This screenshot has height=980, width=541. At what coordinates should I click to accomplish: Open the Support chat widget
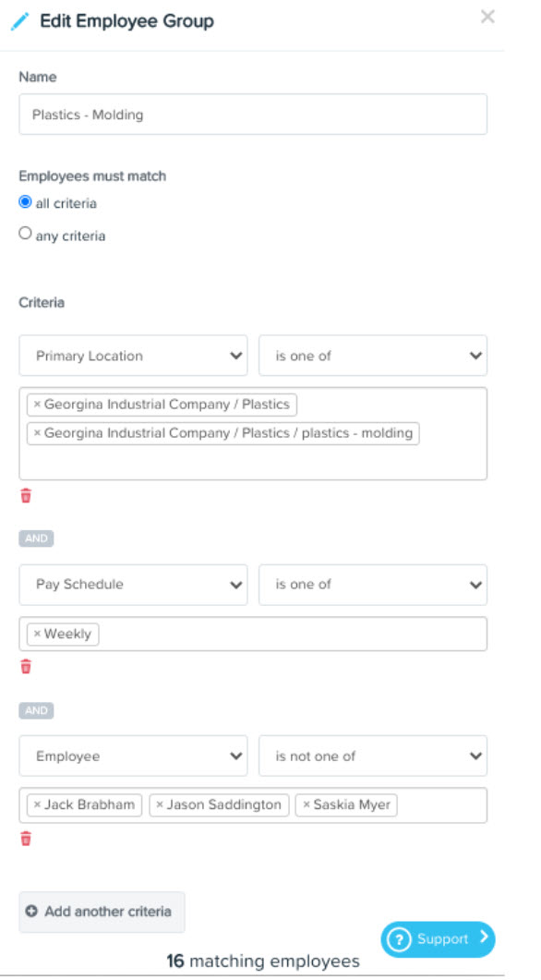pos(438,938)
